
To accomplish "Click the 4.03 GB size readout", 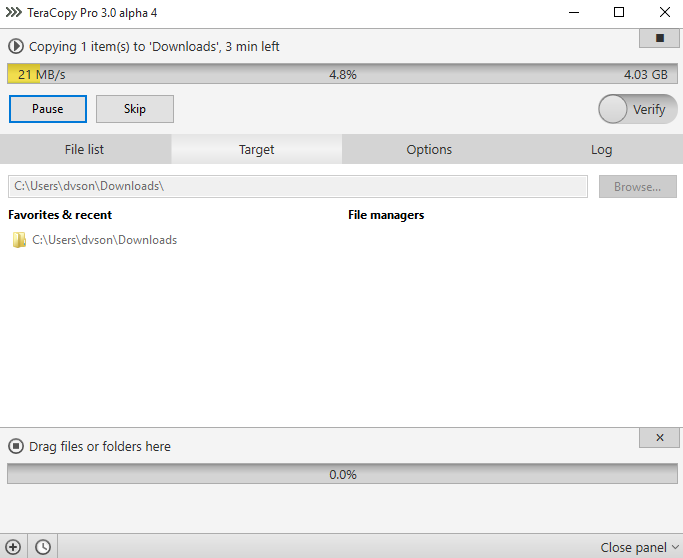I will (646, 74).
